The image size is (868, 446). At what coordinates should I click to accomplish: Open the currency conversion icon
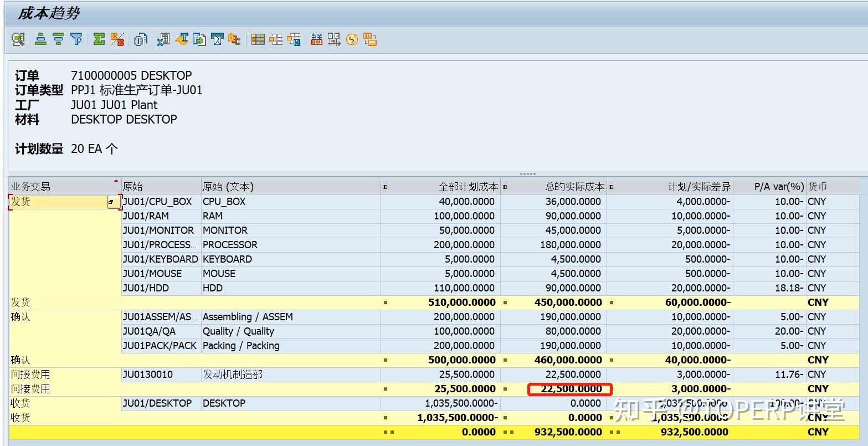coord(316,39)
